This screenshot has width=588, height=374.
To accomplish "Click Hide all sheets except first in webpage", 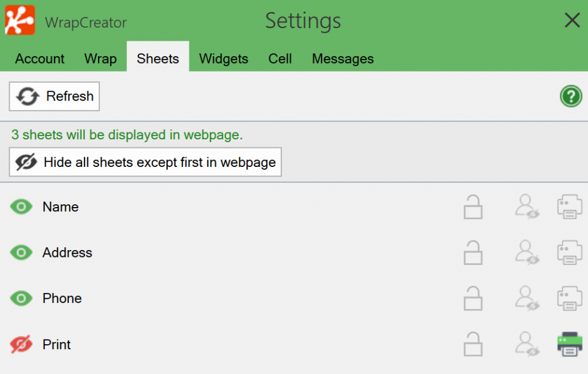I will coord(145,162).
